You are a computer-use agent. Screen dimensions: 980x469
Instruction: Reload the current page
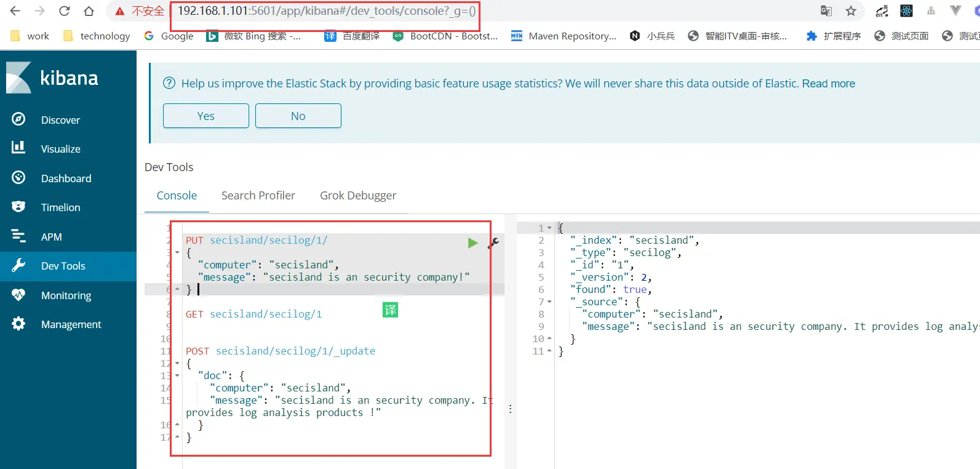(65, 11)
